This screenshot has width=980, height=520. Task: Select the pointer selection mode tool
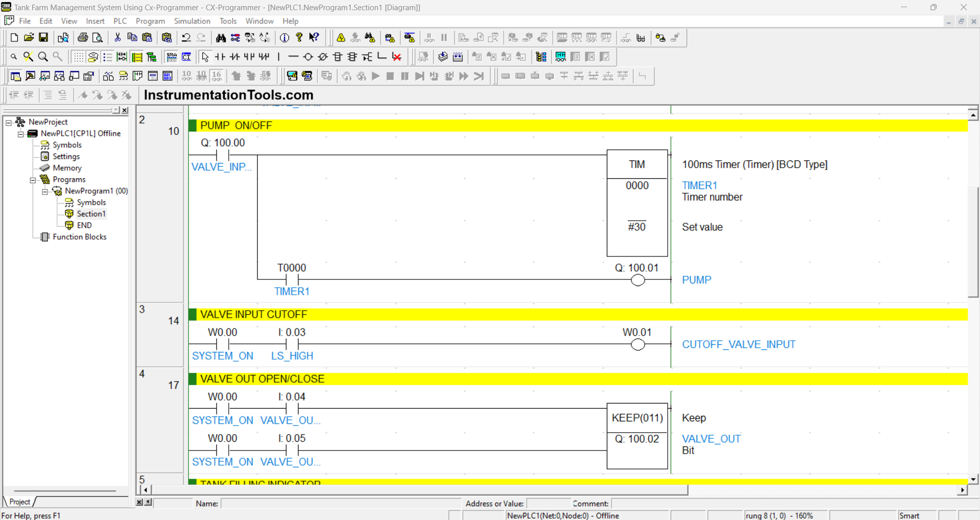click(x=205, y=57)
